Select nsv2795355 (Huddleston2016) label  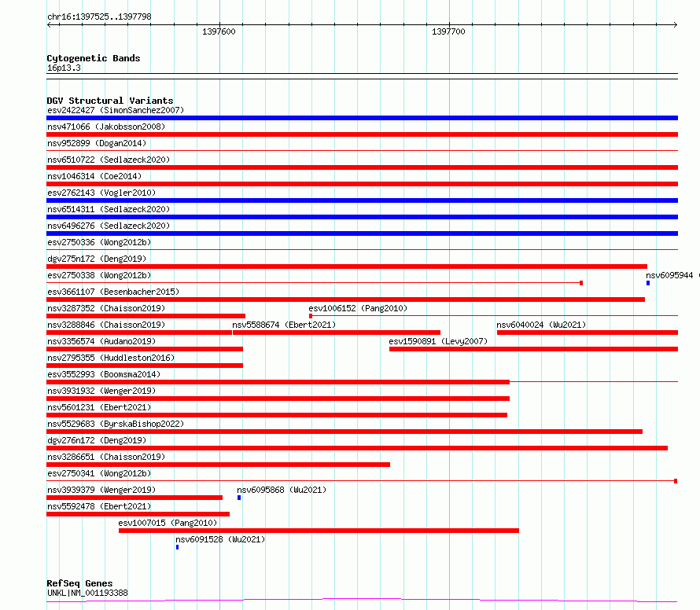click(x=111, y=358)
